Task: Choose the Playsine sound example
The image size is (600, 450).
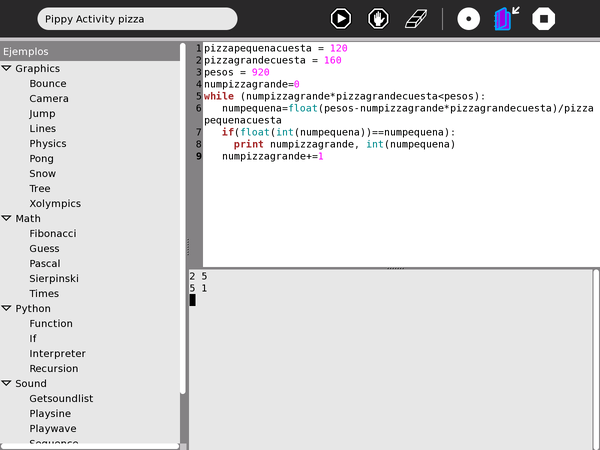Action: pos(51,414)
